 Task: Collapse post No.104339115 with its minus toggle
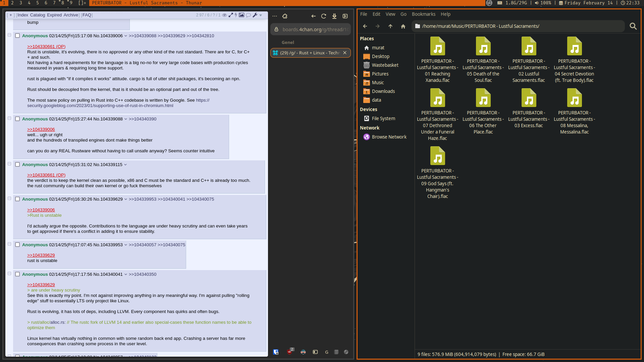pos(9,164)
